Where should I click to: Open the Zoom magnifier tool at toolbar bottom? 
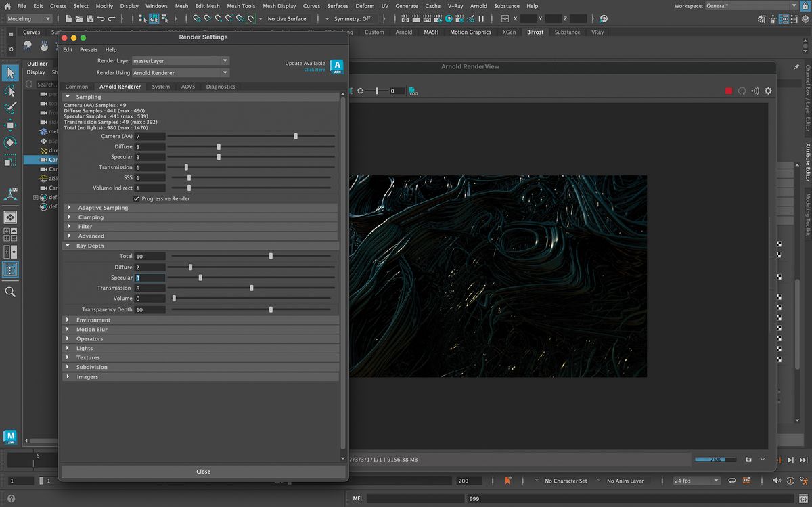point(10,292)
